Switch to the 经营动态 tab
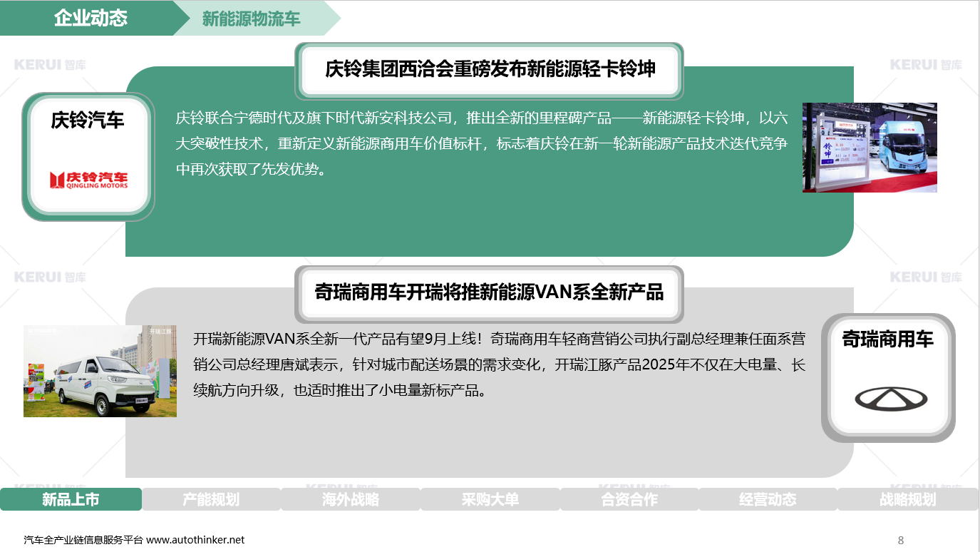The width and height of the screenshot is (980, 552). point(768,499)
